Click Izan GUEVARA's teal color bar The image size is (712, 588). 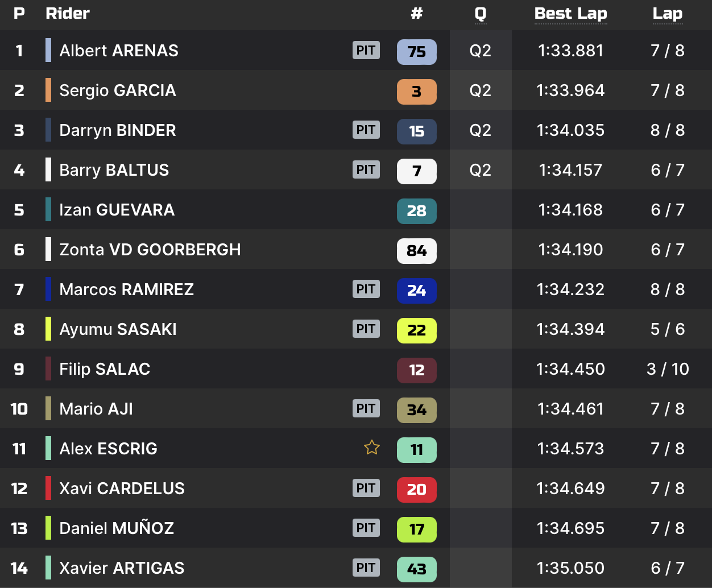click(48, 210)
